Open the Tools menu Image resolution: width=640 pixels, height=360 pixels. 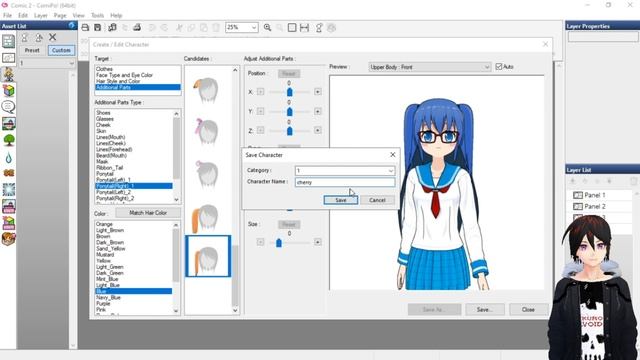point(97,16)
